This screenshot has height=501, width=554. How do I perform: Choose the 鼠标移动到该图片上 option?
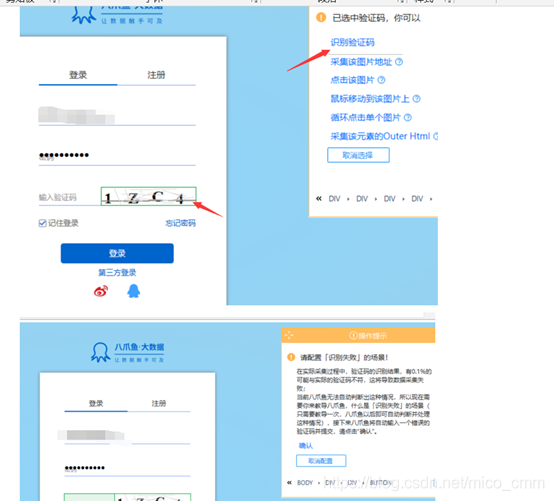click(x=370, y=99)
